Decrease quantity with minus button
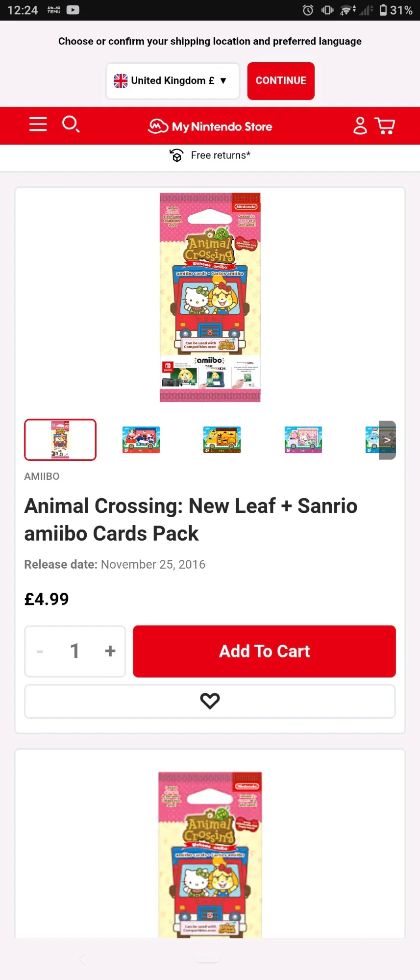The height and width of the screenshot is (980, 420). (40, 651)
